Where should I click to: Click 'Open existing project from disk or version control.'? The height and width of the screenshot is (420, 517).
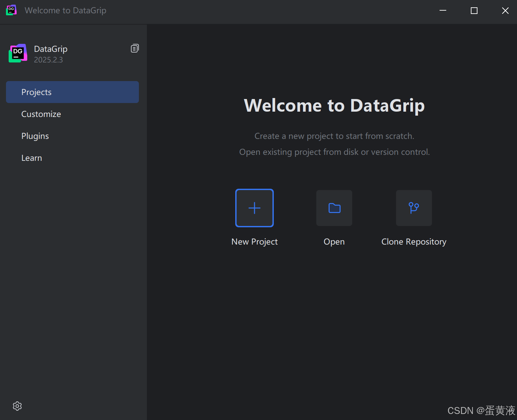pos(335,152)
